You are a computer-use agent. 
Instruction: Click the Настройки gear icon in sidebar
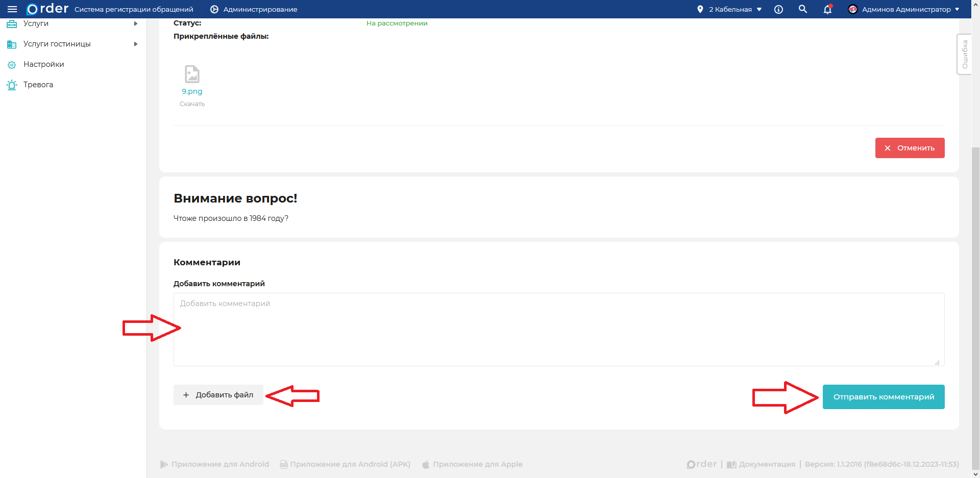tap(12, 65)
